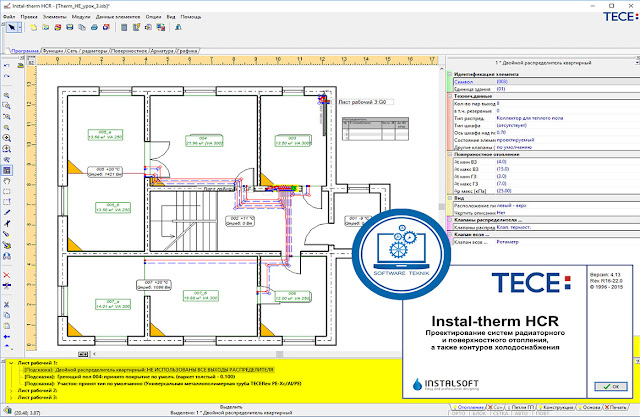
Task: Open the Файл menu
Action: pos(9,17)
